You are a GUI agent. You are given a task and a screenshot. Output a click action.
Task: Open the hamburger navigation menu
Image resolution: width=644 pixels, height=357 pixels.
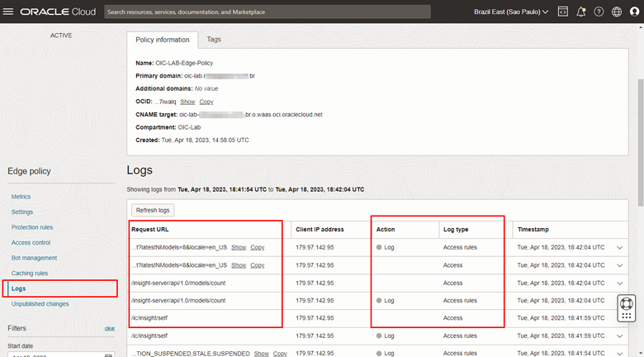click(7, 12)
